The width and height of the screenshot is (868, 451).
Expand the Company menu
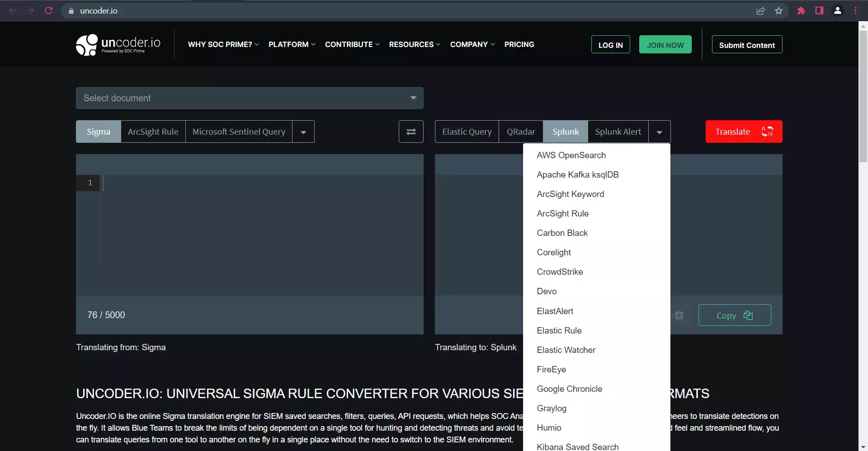pyautogui.click(x=472, y=44)
